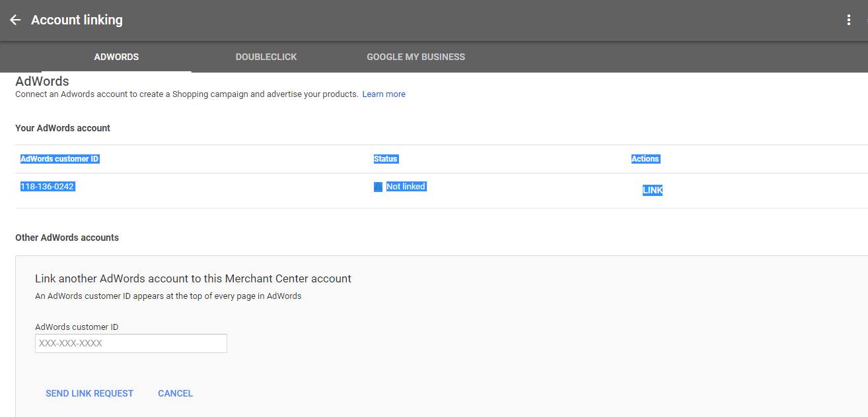Open the DoubleClick tab
868x417 pixels.
(266, 57)
